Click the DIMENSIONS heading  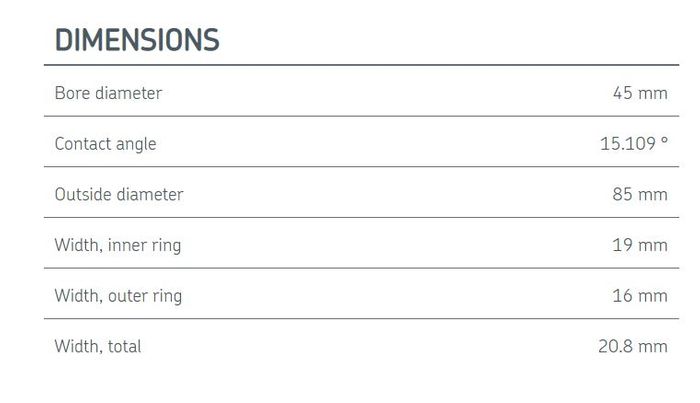[136, 40]
